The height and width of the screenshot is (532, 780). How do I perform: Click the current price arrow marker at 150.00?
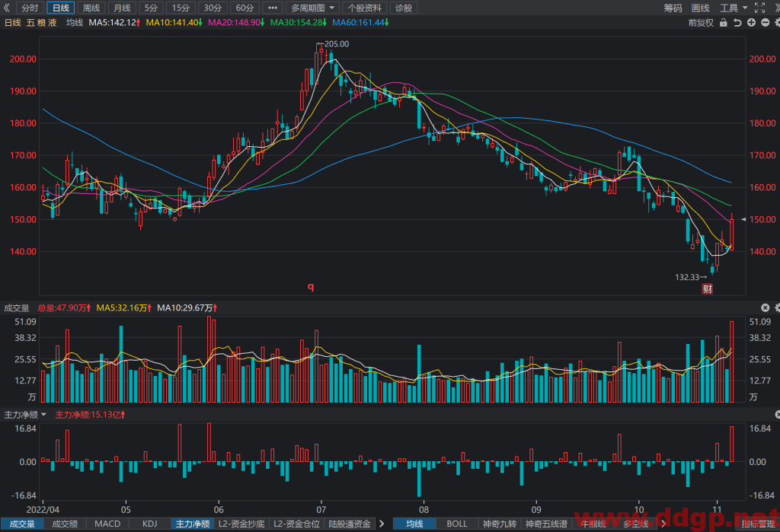click(x=743, y=219)
